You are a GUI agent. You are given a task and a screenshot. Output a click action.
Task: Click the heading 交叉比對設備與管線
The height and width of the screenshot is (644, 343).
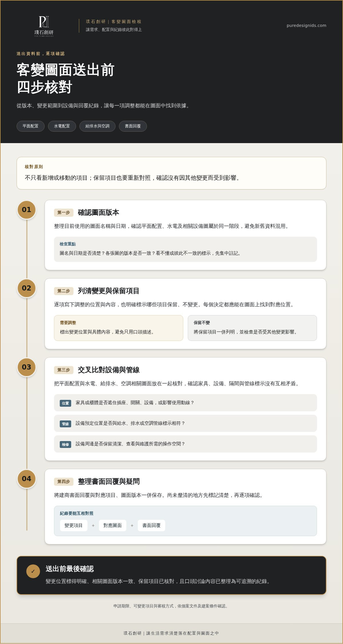pos(109,370)
